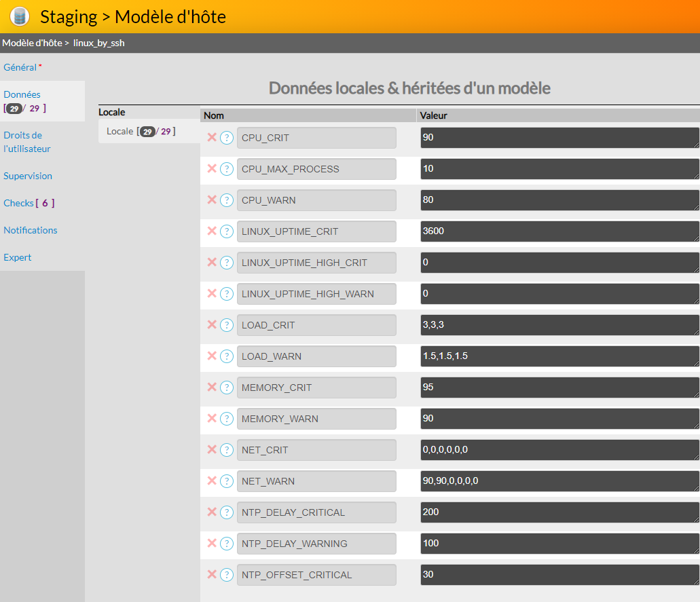This screenshot has width=700, height=602.
Task: Edit the NTP_DELAY_CRITICAL value field
Action: pos(559,512)
